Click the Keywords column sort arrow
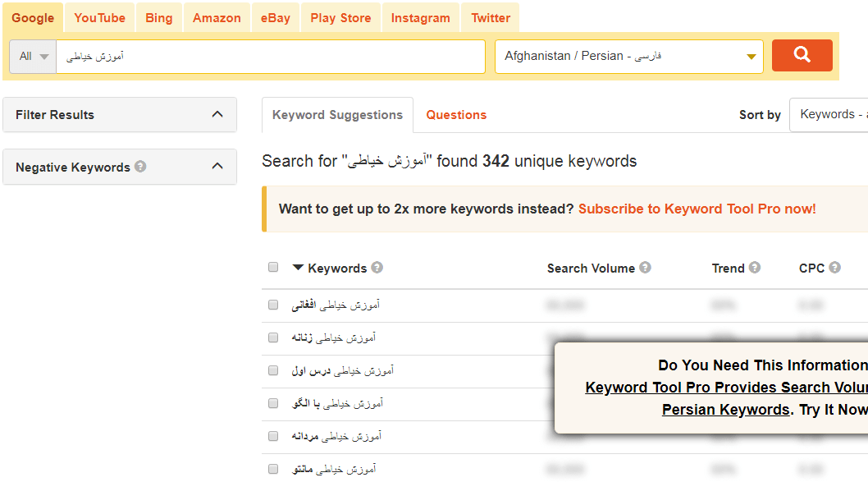 (298, 268)
